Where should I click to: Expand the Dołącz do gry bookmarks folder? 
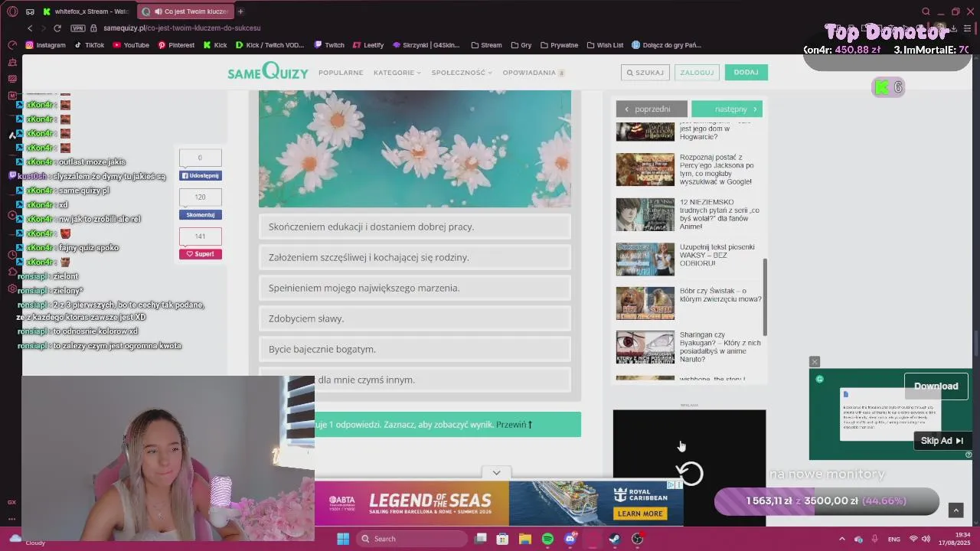(666, 45)
